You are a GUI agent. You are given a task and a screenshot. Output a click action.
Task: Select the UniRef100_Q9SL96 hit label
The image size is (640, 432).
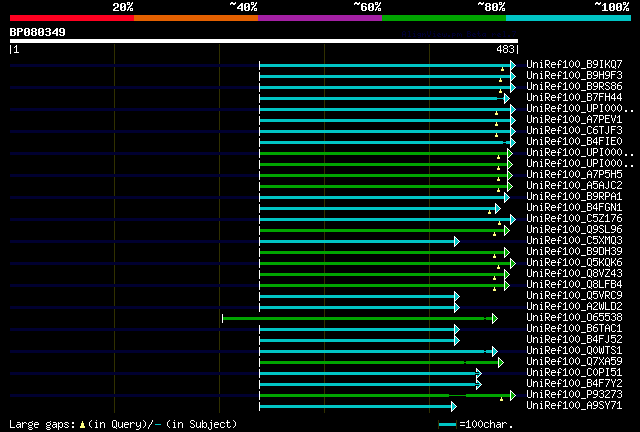tap(574, 230)
